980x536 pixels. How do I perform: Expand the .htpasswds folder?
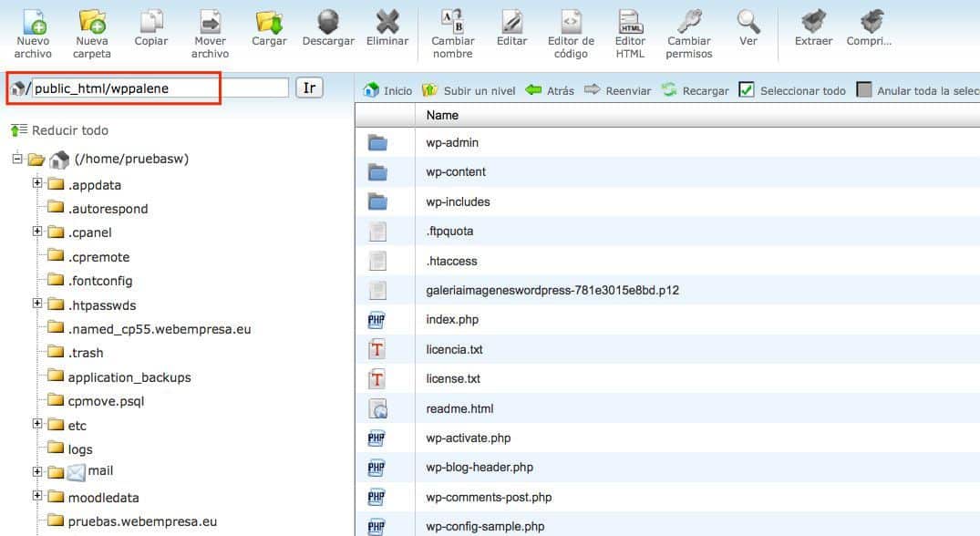click(x=37, y=304)
